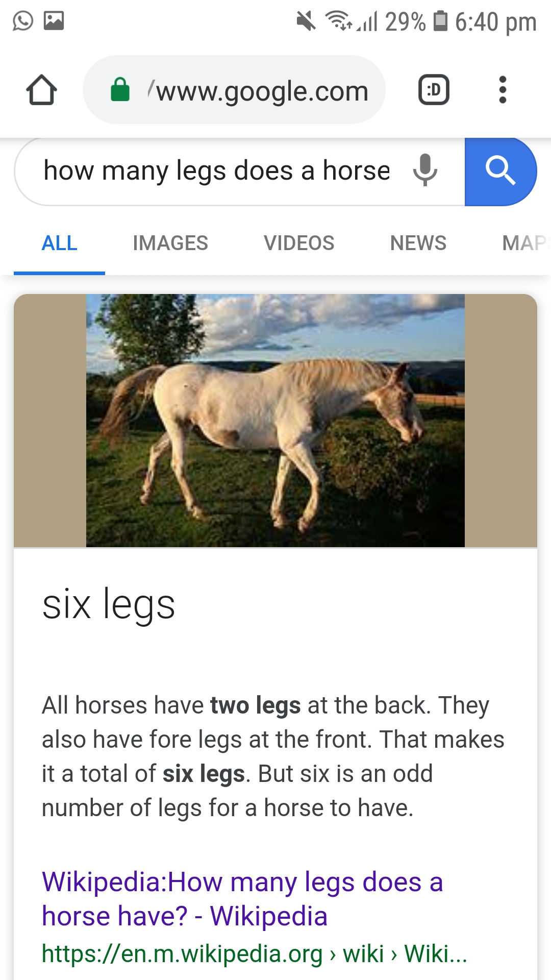Tap the browser home icon
Viewport: 551px width, 980px height.
tap(41, 90)
